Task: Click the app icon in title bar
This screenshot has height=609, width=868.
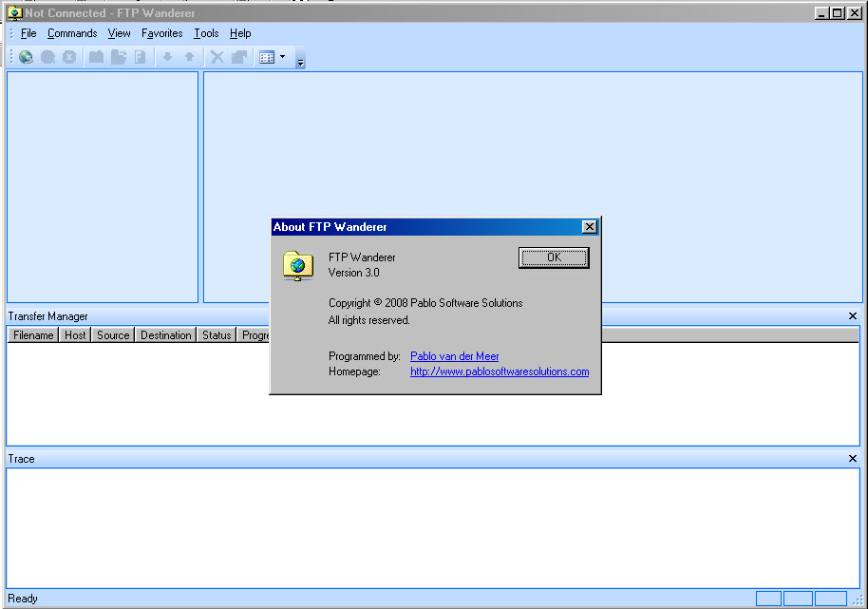Action: tap(14, 13)
